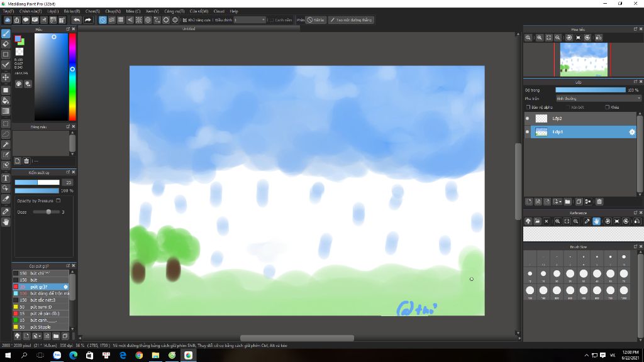The width and height of the screenshot is (644, 362).
Task: Toggle Khóa lock checkbox
Action: [607, 107]
